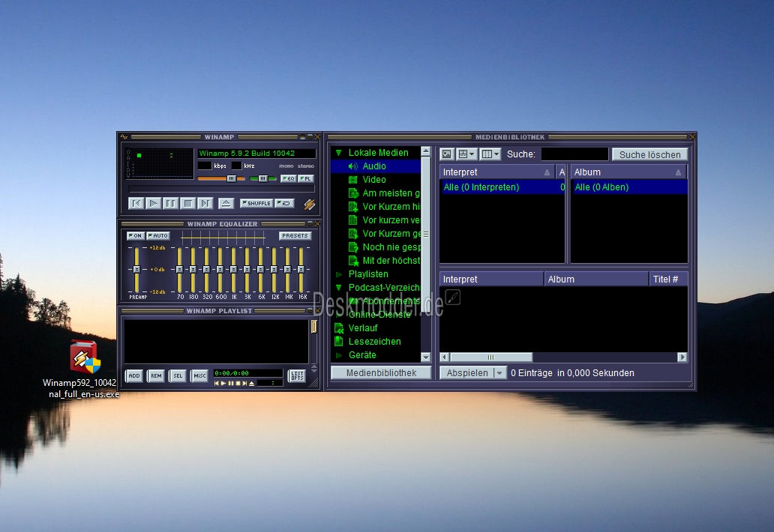
Task: Click the Suche search input field
Action: point(574,154)
